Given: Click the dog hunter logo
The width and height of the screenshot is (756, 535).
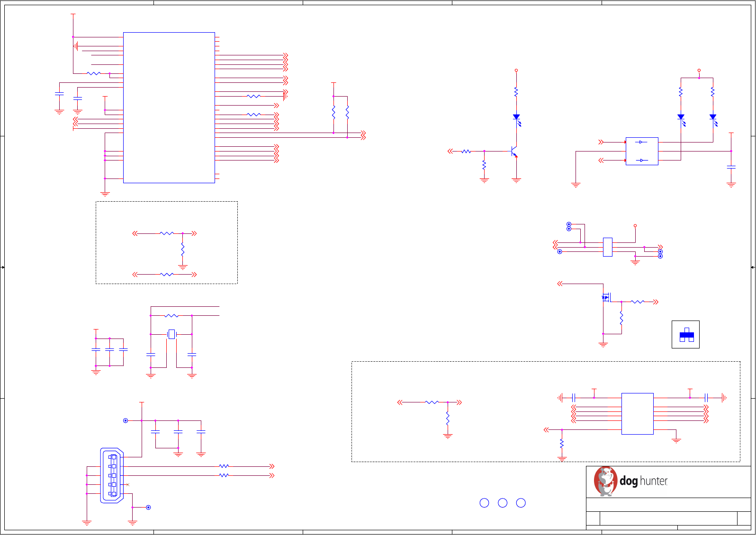Looking at the screenshot, I should click(630, 481).
